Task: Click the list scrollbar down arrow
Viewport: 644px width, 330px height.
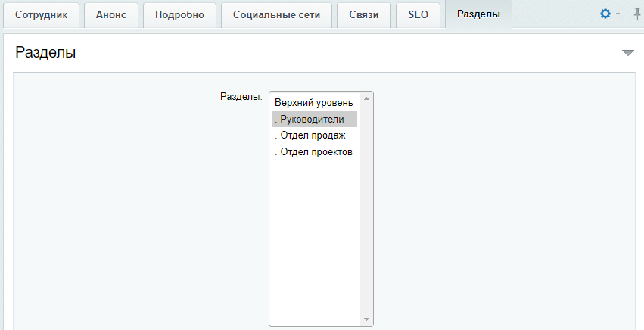Action: tap(366, 319)
